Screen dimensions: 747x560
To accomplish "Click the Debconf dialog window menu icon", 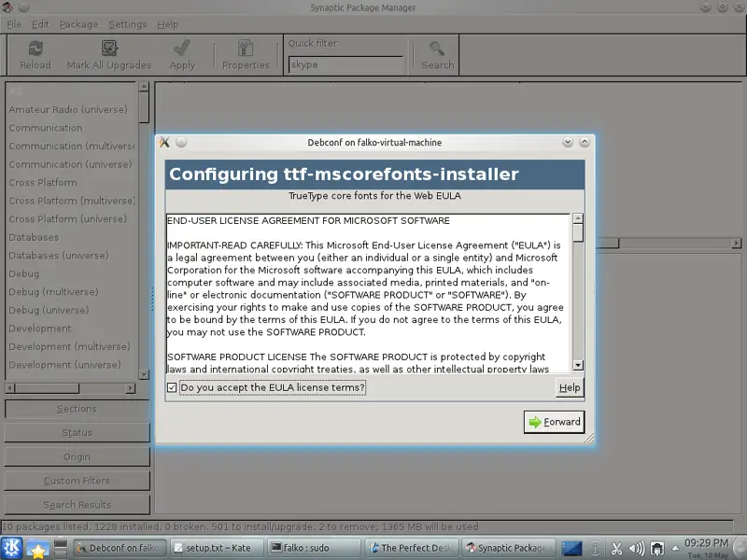I will pyautogui.click(x=164, y=142).
